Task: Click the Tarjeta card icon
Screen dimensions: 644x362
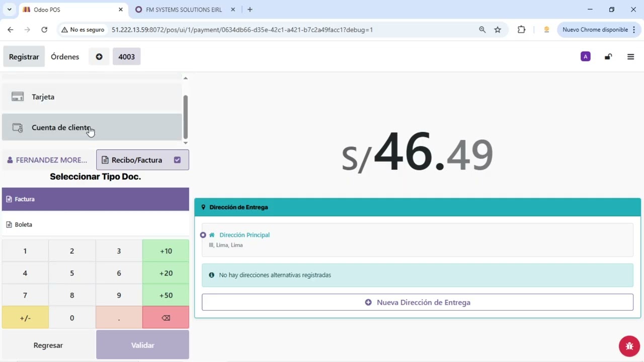Action: click(x=18, y=97)
